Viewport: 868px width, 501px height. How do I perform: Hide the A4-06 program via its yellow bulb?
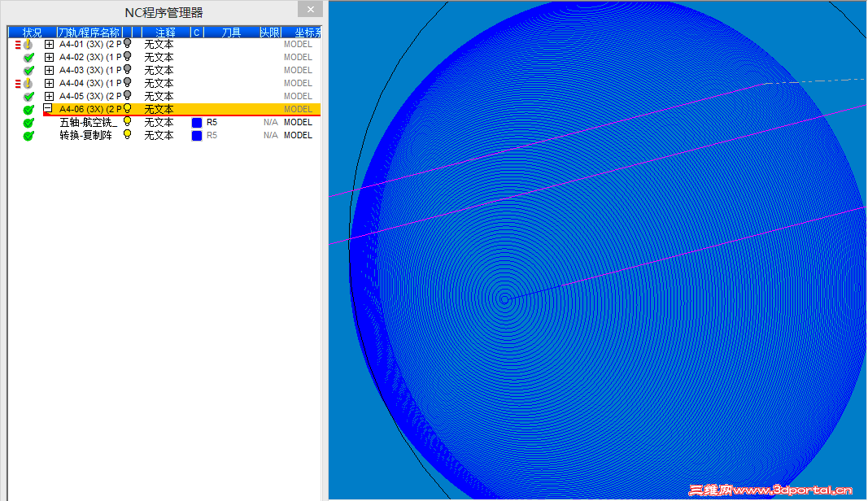[x=128, y=108]
